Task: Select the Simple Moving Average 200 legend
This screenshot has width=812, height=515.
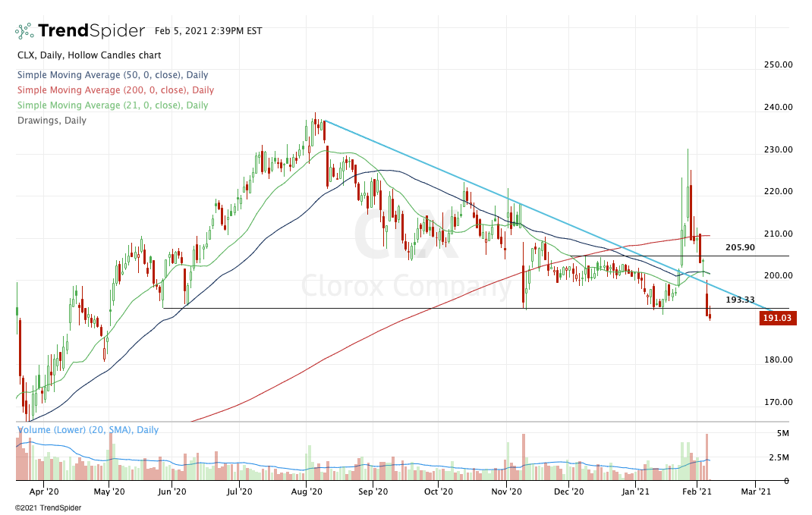Action: point(115,90)
